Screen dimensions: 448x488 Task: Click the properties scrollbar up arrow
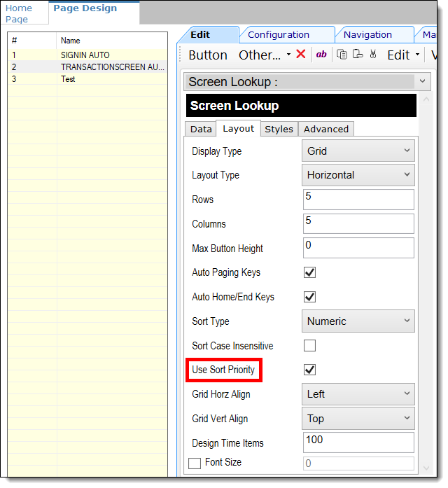[x=426, y=99]
